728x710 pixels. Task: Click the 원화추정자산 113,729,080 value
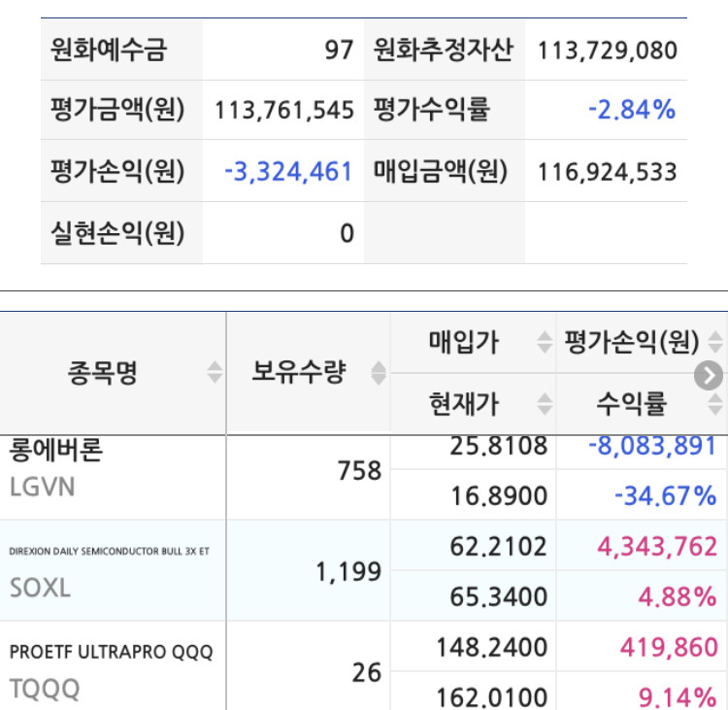click(608, 51)
